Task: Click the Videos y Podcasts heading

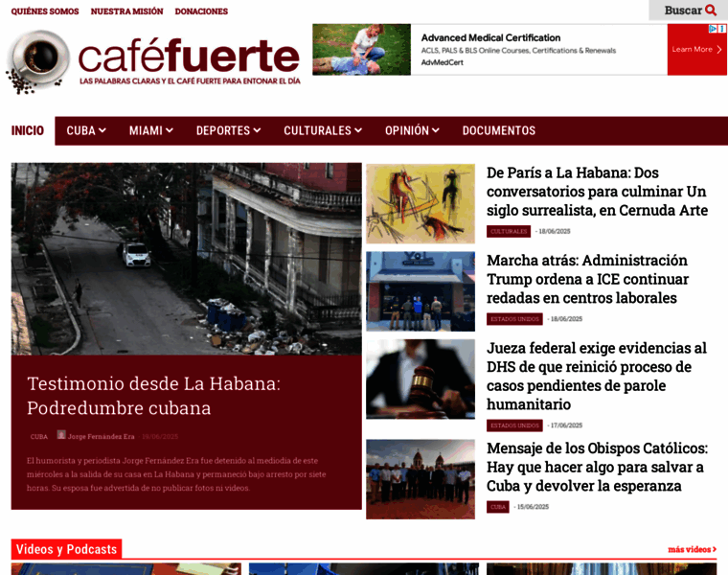Action: pos(66,549)
